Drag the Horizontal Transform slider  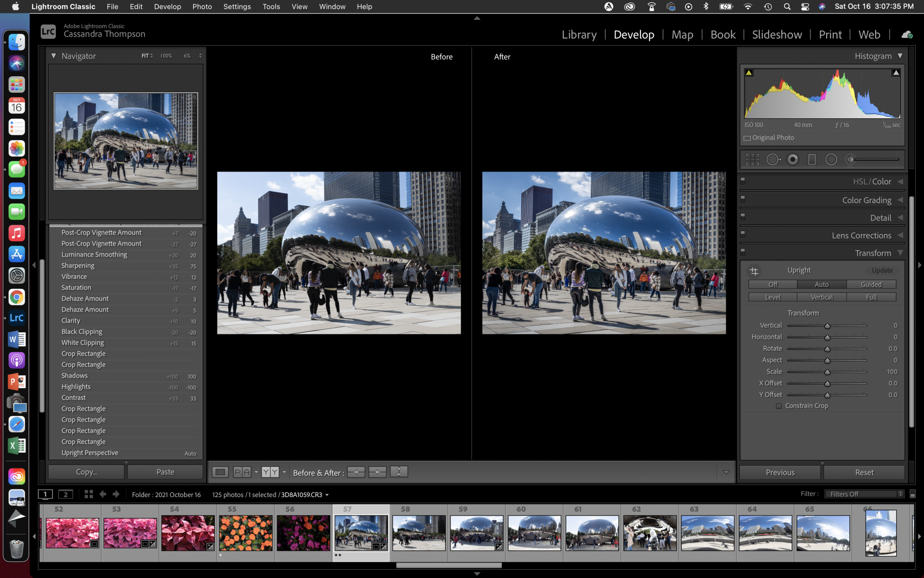click(x=827, y=336)
